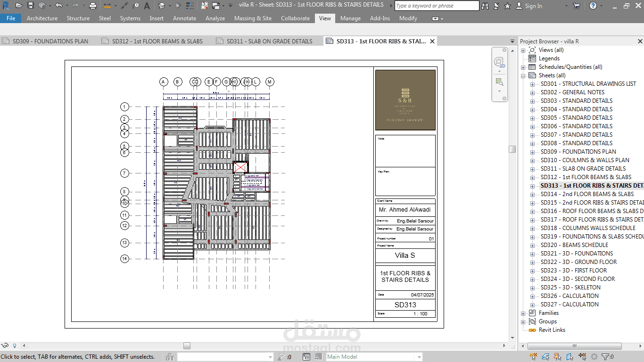The height and width of the screenshot is (362, 644).
Task: Toggle Select Underlay Elements in status bar
Action: [x=545, y=357]
